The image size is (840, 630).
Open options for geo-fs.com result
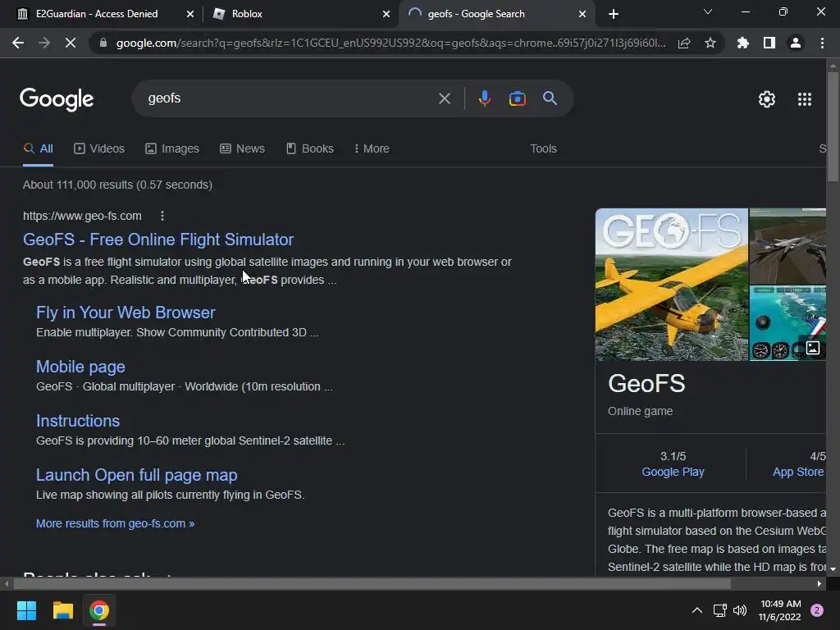click(162, 216)
